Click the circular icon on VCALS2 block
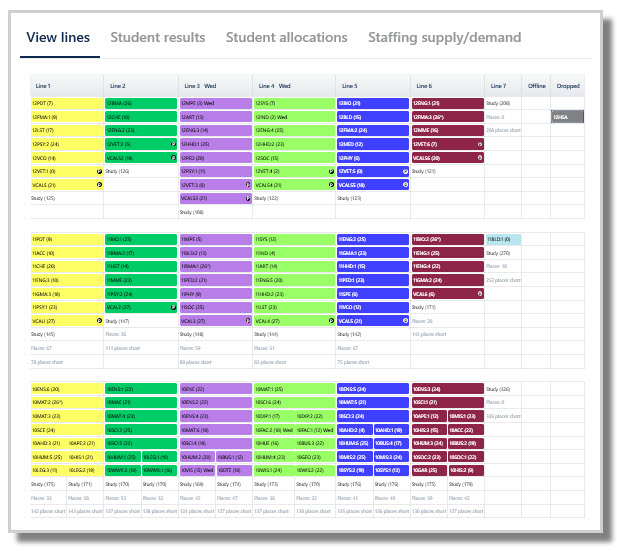This screenshot has width=617, height=551. (x=173, y=157)
